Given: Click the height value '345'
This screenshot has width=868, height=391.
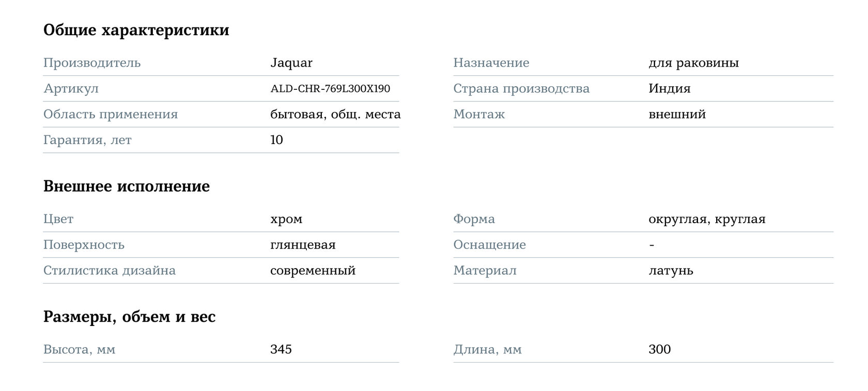Looking at the screenshot, I should point(281,350).
